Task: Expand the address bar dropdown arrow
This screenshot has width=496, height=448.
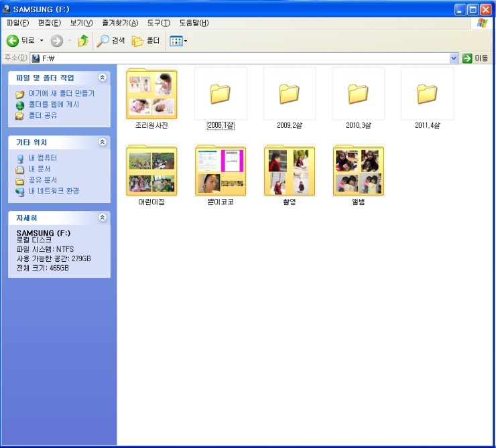Action: tap(454, 58)
